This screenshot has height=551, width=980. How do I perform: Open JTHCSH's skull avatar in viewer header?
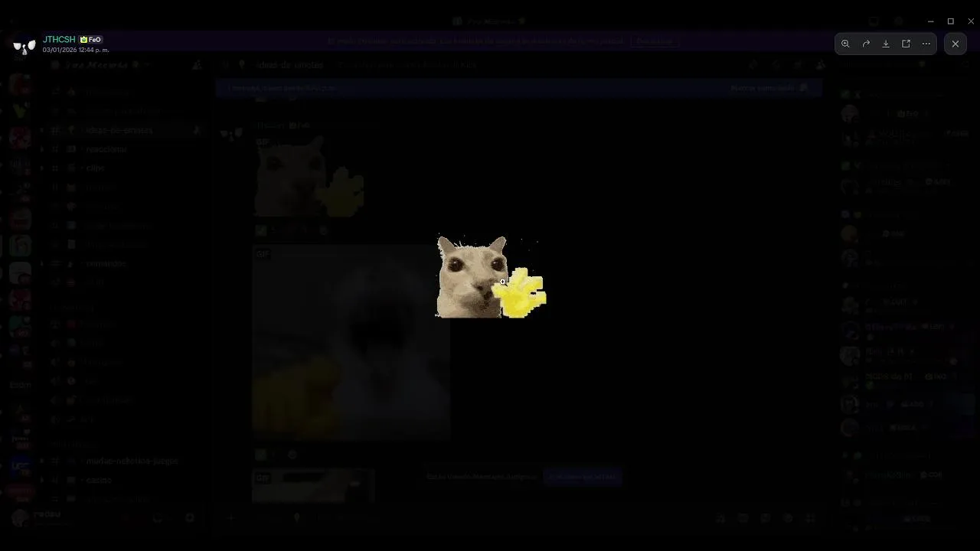[24, 45]
